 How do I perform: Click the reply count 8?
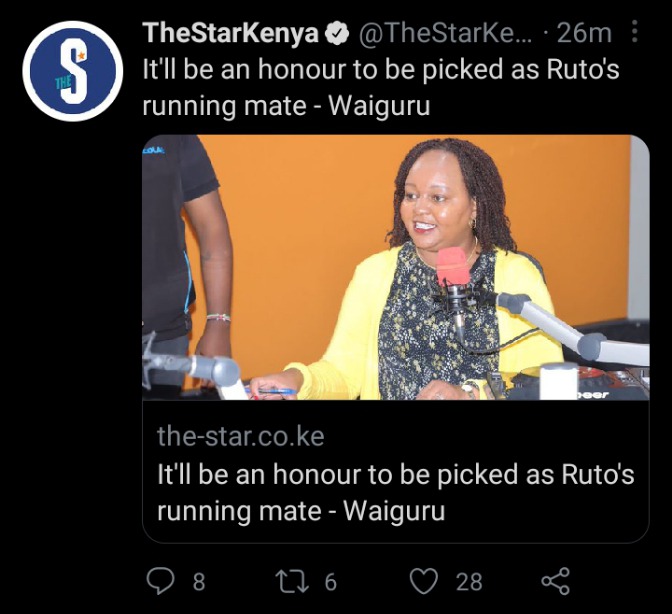(199, 582)
